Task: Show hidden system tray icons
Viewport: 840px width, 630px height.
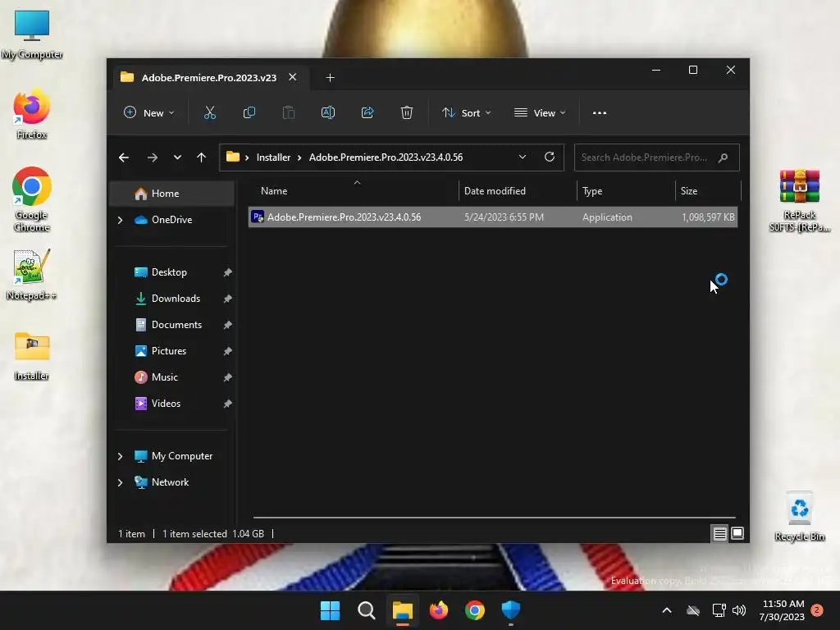Action: [667, 610]
